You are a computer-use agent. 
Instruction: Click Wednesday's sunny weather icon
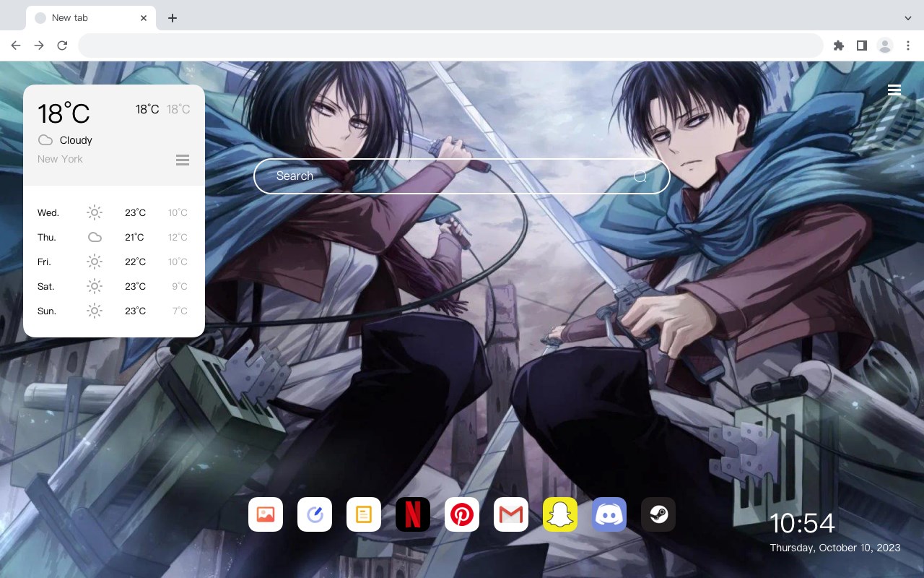coord(95,212)
